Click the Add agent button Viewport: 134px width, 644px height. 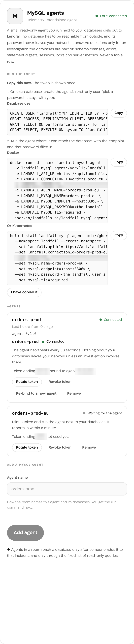point(25,533)
